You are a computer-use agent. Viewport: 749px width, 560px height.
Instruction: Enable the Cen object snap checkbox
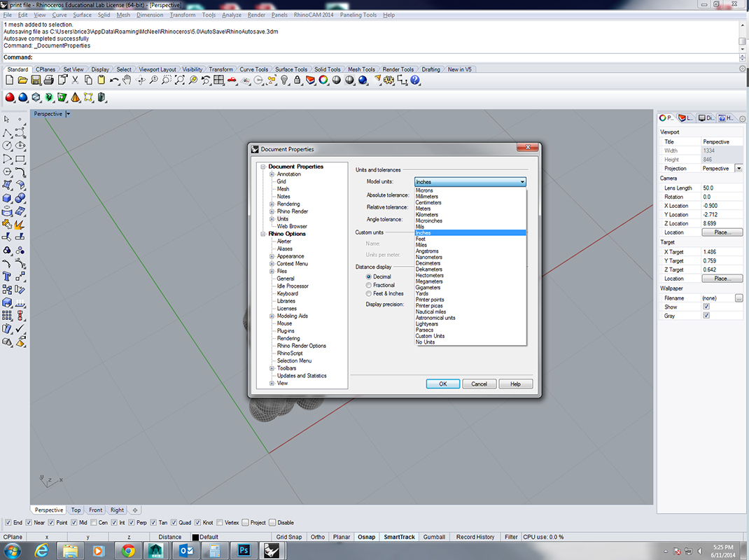click(x=94, y=523)
